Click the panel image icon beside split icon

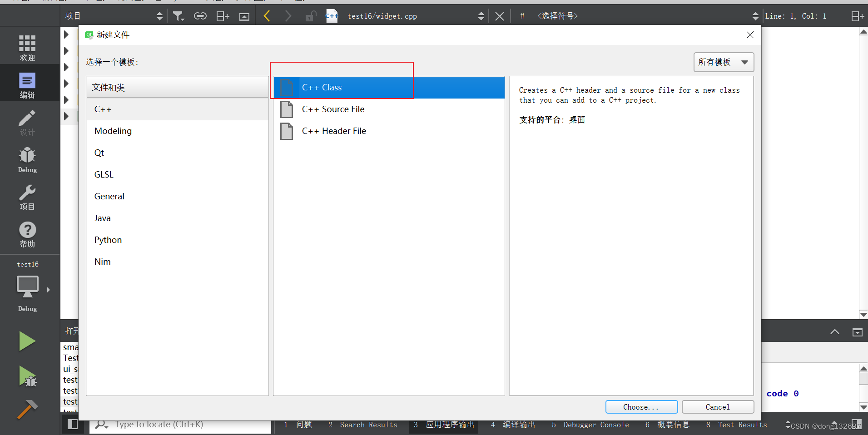[x=244, y=17]
